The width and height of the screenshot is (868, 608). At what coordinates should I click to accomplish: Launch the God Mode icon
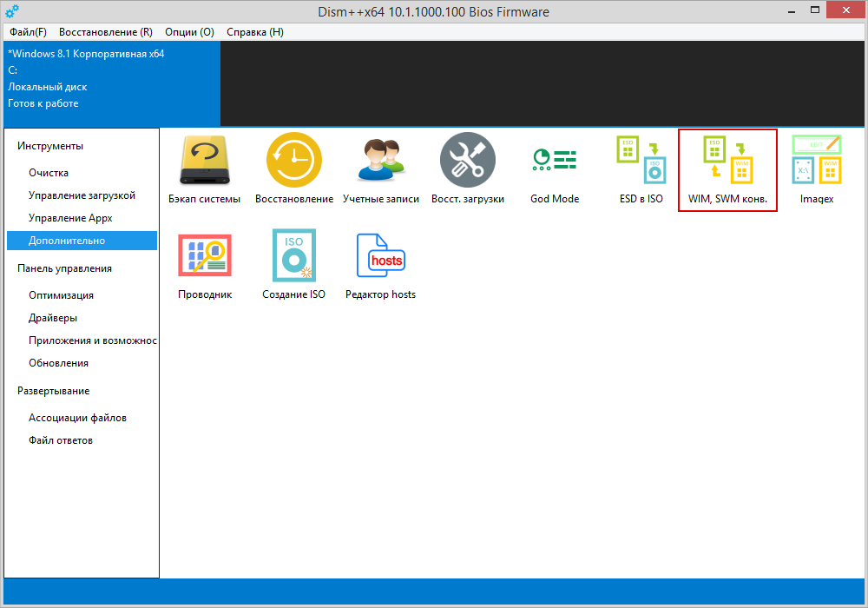click(x=555, y=160)
